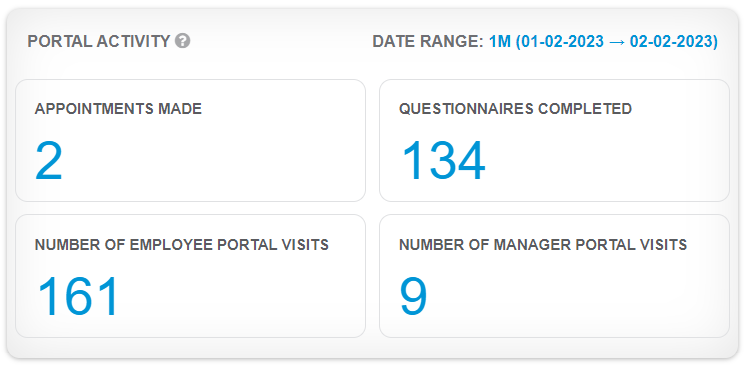Select the Appointments Made value 2
The width and height of the screenshot is (745, 365).
click(x=48, y=161)
